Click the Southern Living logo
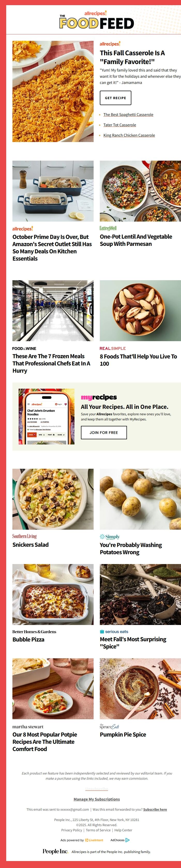This screenshot has width=181, height=868. coord(25,536)
